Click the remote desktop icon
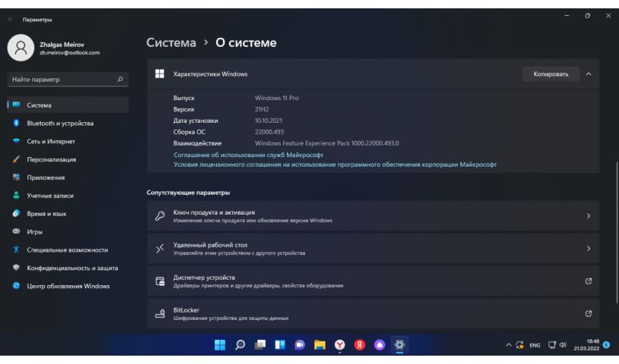This screenshot has width=619, height=364. coord(160,248)
